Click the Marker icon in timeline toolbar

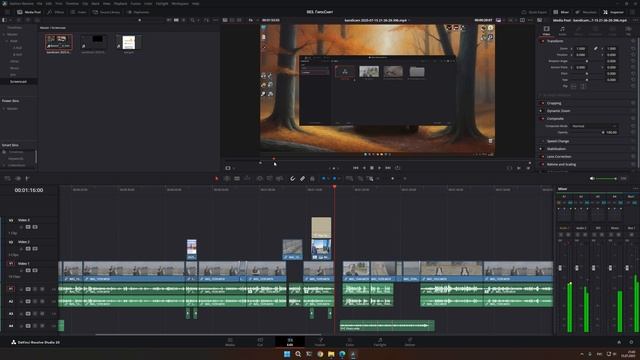click(334, 178)
